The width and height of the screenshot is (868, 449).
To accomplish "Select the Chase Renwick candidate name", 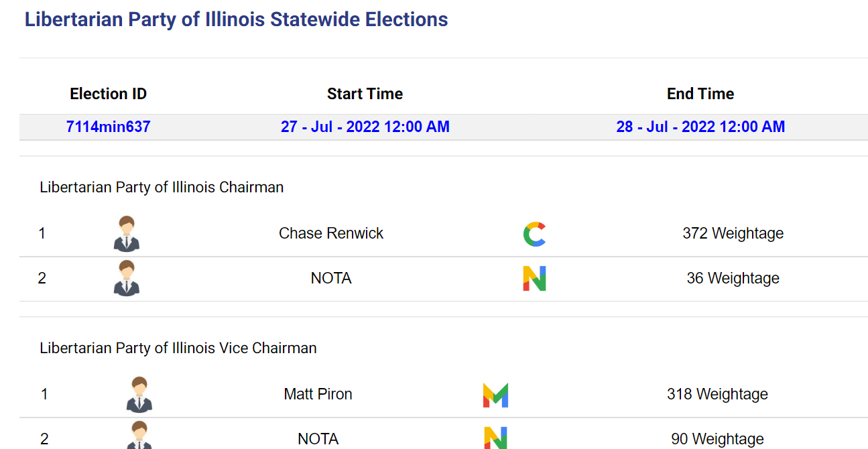I will pyautogui.click(x=331, y=233).
